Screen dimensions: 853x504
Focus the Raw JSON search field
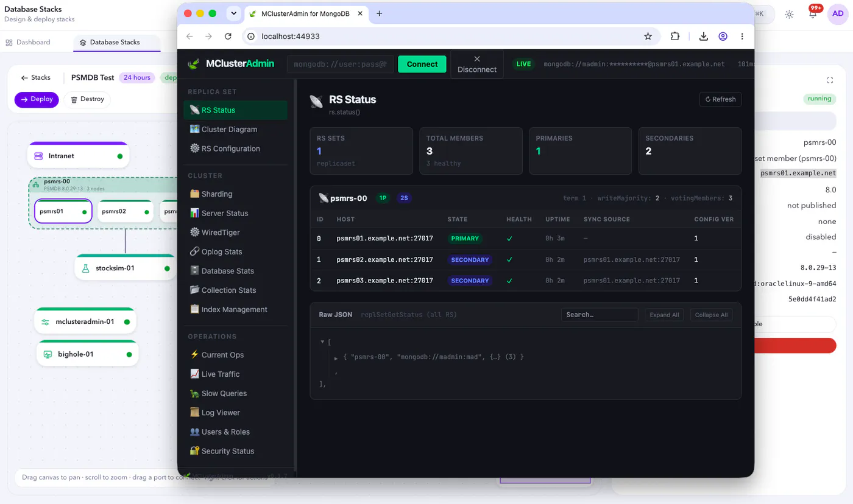pos(600,315)
